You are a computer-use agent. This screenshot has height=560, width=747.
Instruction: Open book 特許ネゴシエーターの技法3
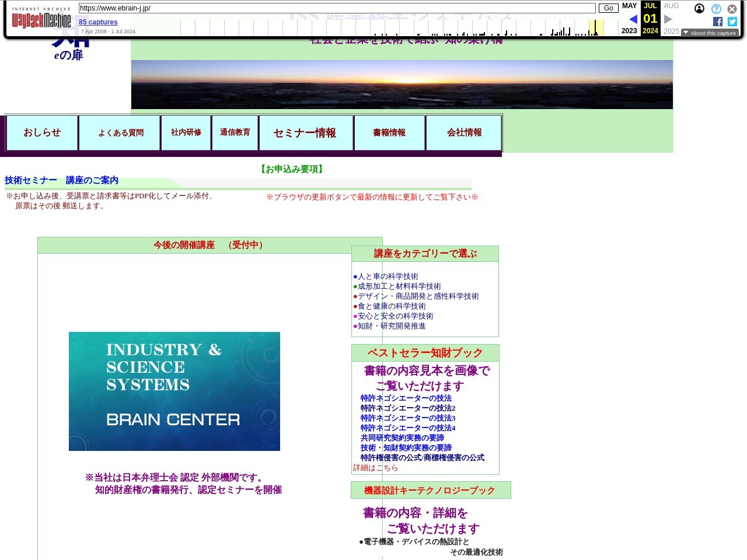tap(408, 418)
